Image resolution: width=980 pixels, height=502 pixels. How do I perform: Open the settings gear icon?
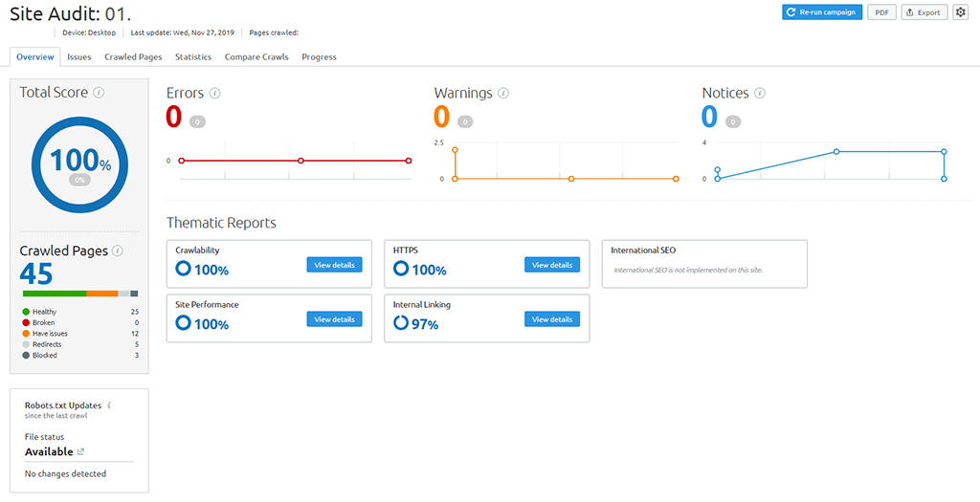click(960, 12)
